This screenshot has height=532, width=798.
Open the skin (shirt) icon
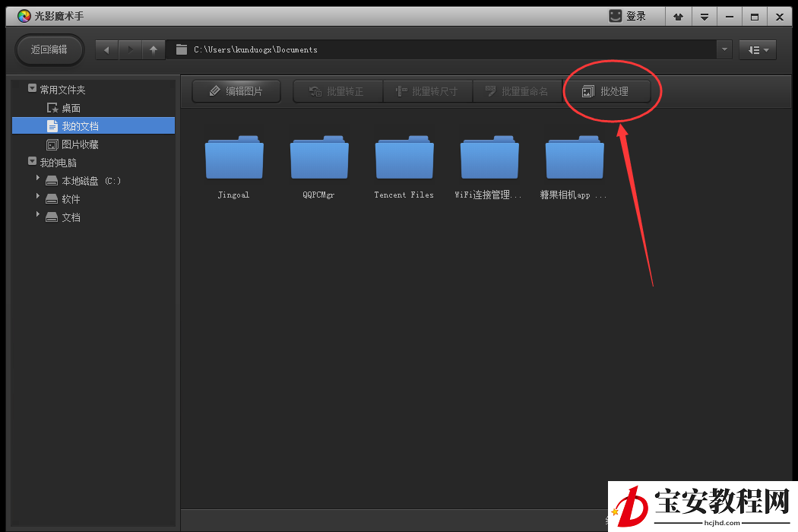(678, 17)
